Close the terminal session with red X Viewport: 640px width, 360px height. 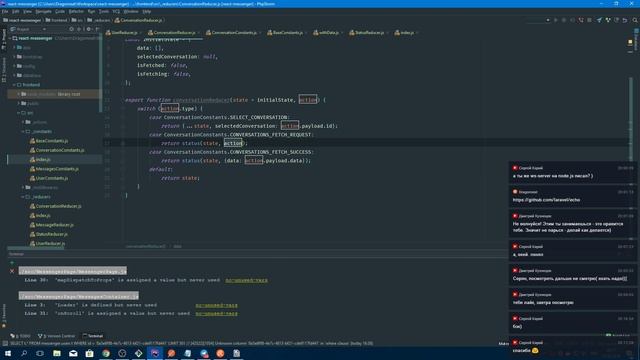(12, 271)
